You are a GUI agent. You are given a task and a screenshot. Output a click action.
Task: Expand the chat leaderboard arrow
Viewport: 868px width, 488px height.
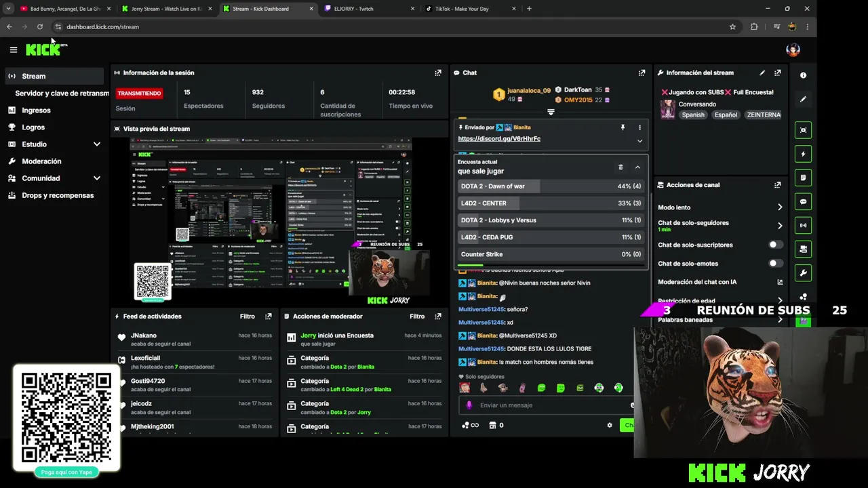point(551,112)
